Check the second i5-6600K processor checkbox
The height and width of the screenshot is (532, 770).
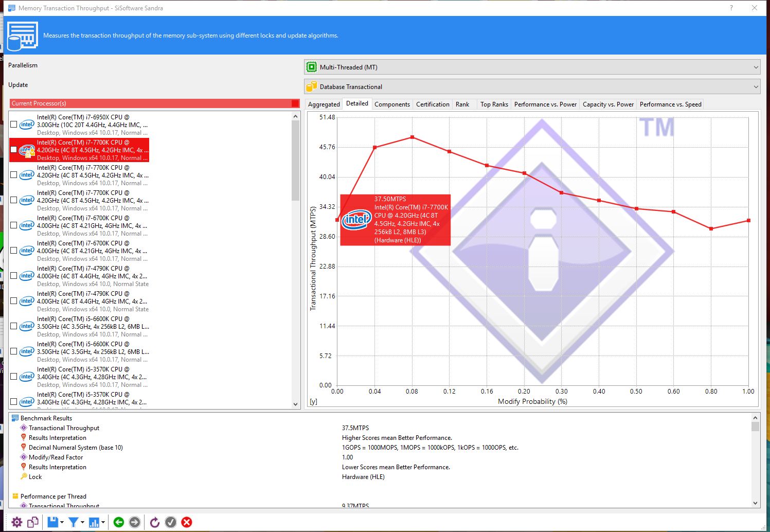14,351
